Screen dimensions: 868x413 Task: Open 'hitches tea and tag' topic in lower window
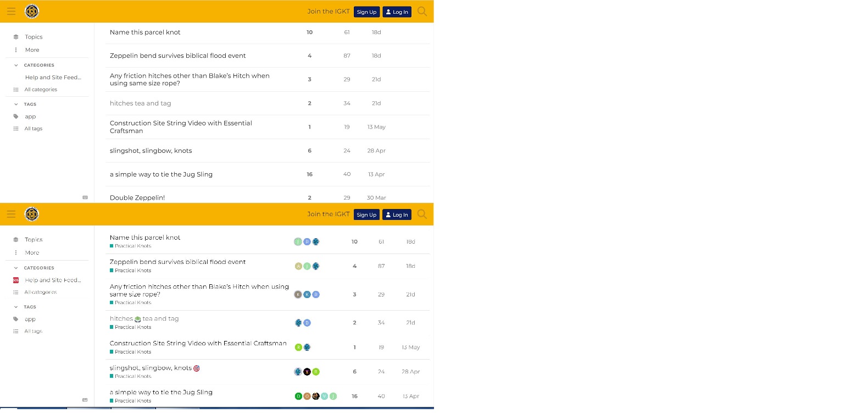pyautogui.click(x=144, y=318)
